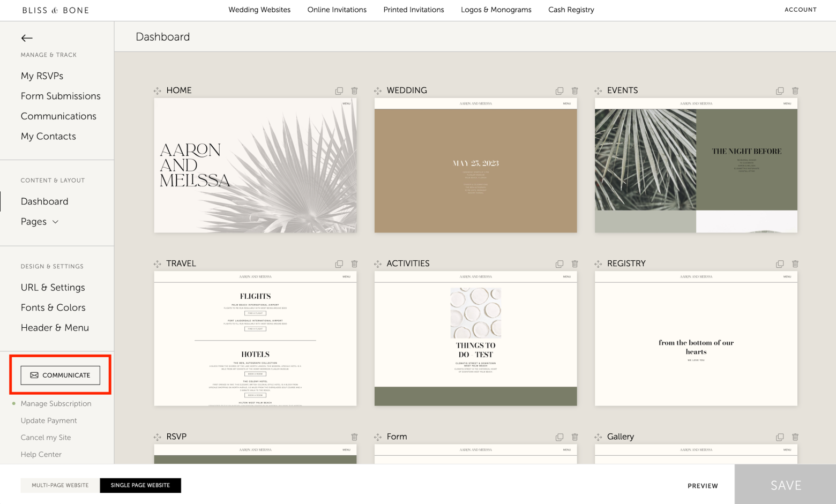Image resolution: width=836 pixels, height=504 pixels.
Task: Click the drag handle next to Gallery
Action: [598, 437]
